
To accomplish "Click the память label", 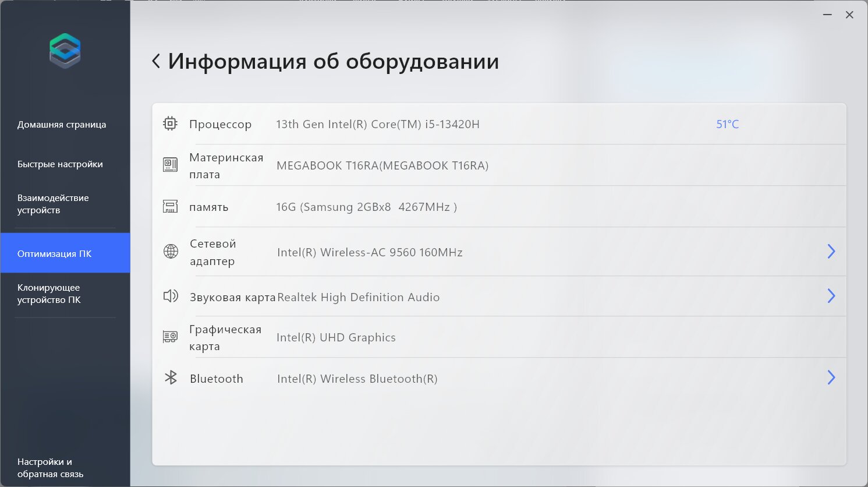I will 208,207.
